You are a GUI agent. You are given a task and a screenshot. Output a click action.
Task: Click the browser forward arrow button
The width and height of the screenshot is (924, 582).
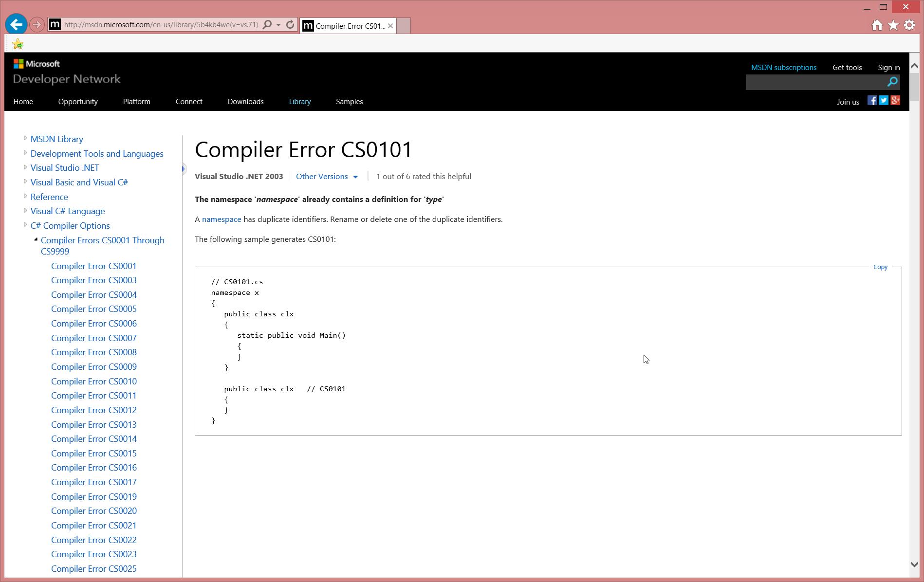tap(37, 24)
